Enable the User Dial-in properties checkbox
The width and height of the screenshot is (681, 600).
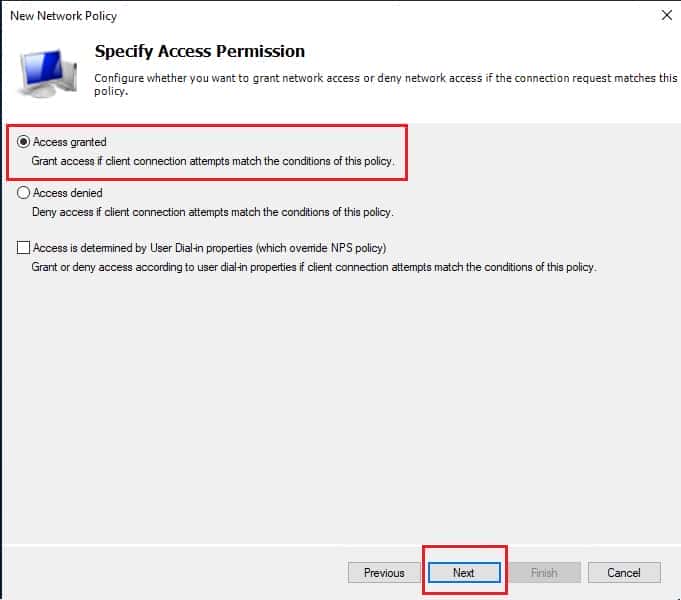pyautogui.click(x=23, y=248)
